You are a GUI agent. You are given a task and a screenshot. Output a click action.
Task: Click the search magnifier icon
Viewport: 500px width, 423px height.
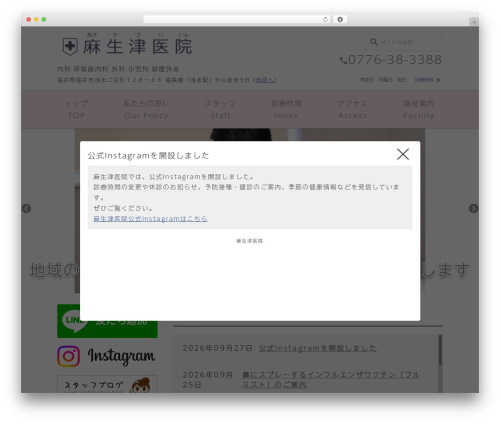point(374,42)
